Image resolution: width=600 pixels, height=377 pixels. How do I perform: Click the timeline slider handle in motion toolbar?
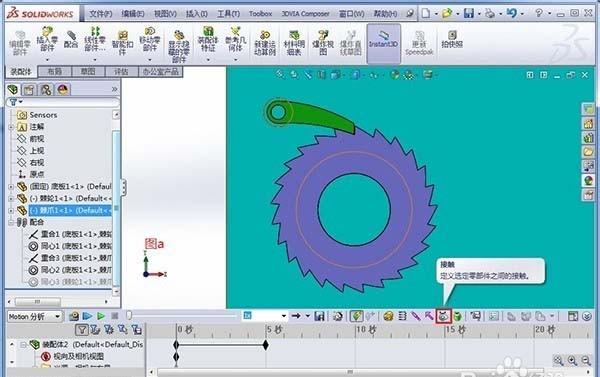(x=129, y=315)
